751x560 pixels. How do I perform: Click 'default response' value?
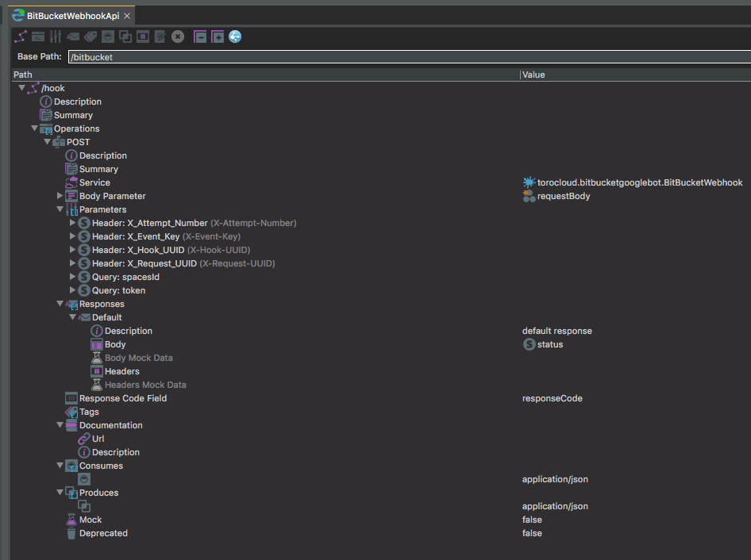(557, 331)
